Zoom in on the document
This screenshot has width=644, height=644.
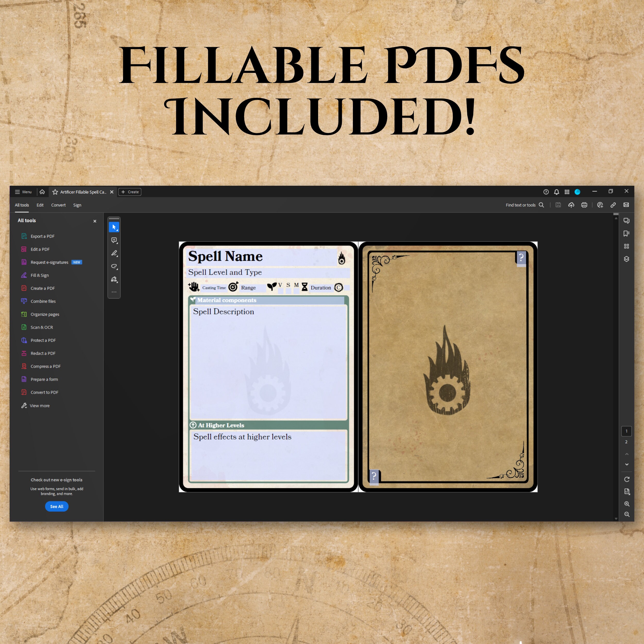[x=627, y=504]
